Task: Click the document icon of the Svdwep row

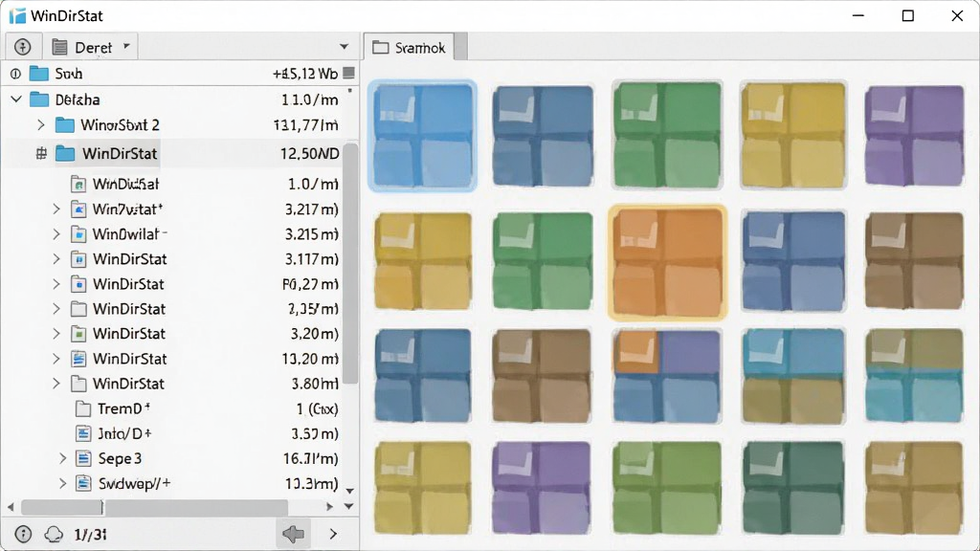Action: (x=83, y=483)
